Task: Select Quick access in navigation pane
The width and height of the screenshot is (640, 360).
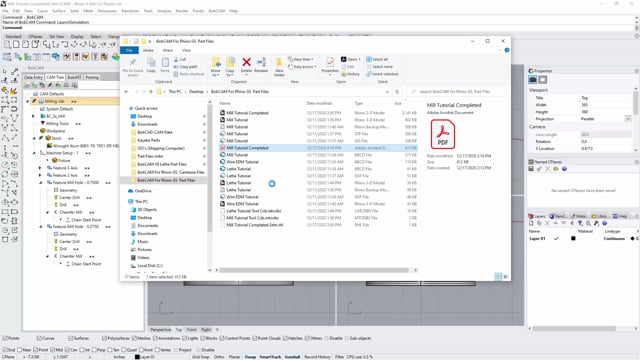Action: 146,108
